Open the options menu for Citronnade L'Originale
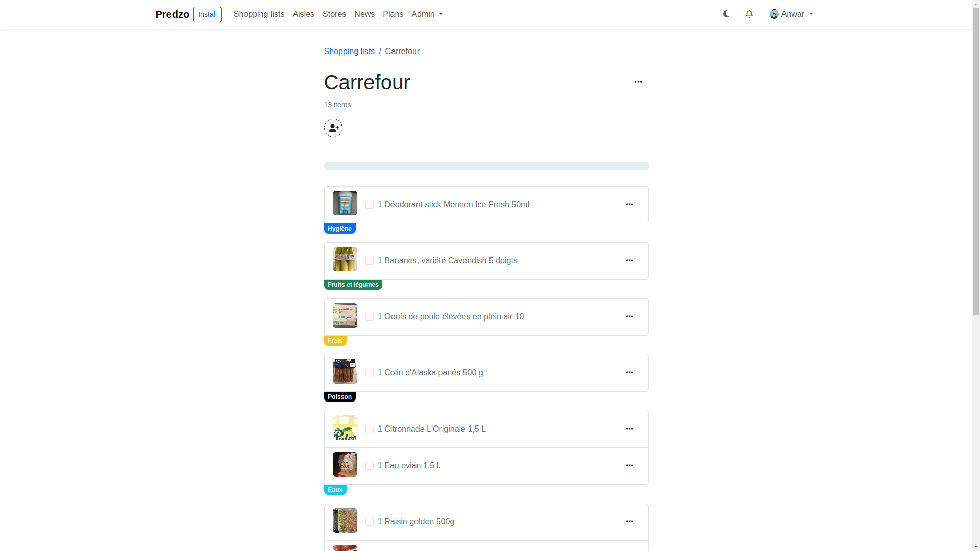Image resolution: width=980 pixels, height=551 pixels. click(x=629, y=429)
